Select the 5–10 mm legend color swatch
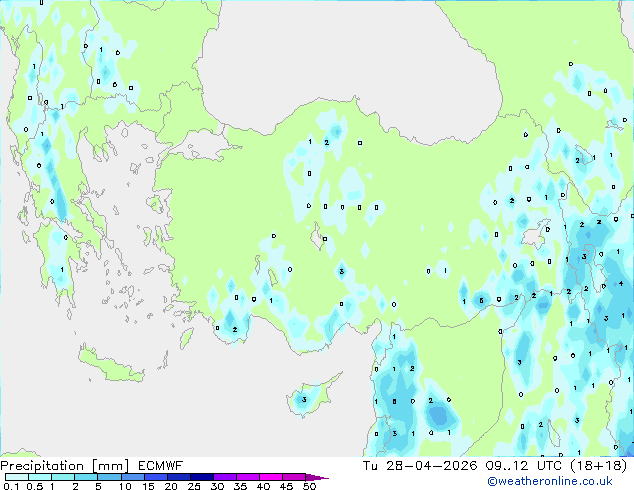 (109, 477)
